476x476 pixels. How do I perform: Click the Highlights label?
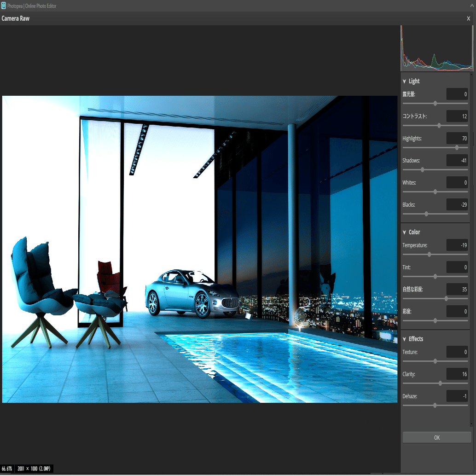412,139
